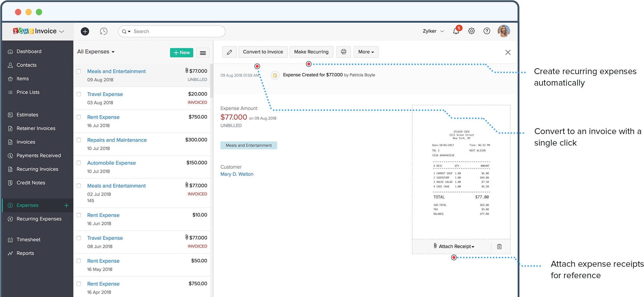
Task: Go to Payments Received section
Action: 39,156
